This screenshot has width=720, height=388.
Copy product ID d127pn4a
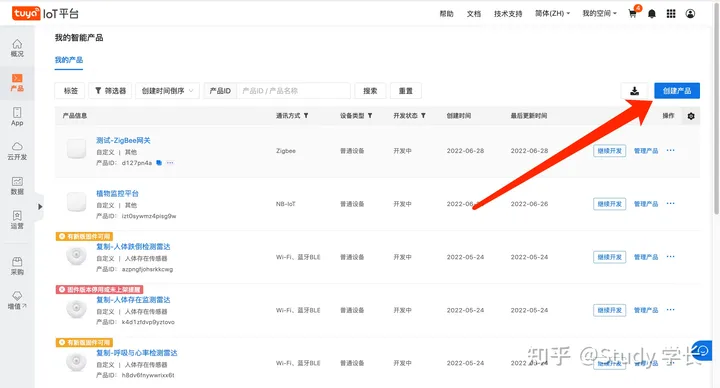tap(159, 163)
